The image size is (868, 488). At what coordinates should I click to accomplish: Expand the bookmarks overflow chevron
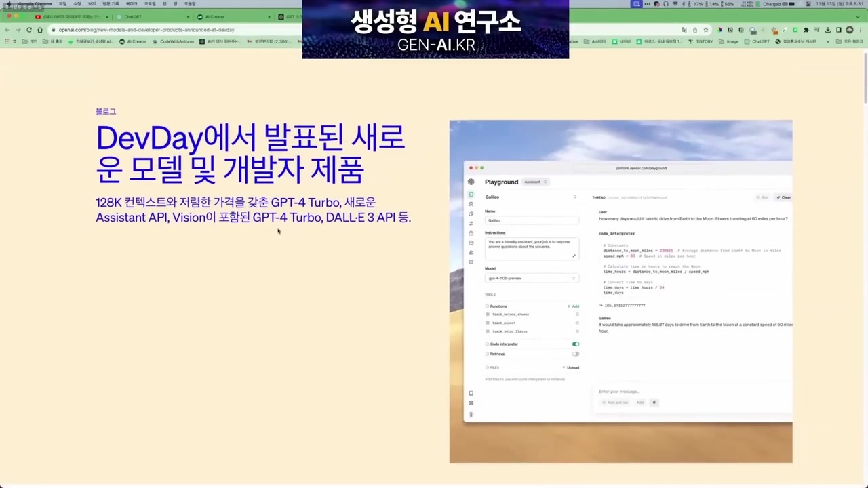coord(828,41)
